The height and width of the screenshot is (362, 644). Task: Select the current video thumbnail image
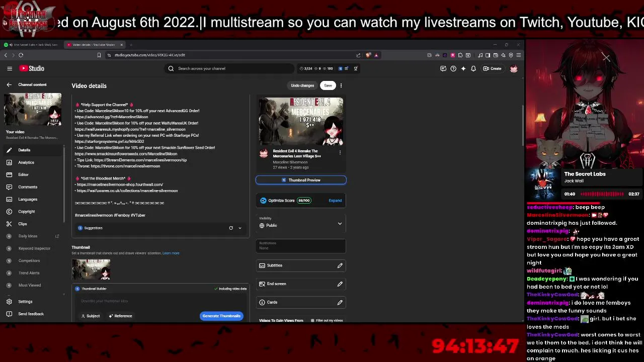click(x=91, y=269)
